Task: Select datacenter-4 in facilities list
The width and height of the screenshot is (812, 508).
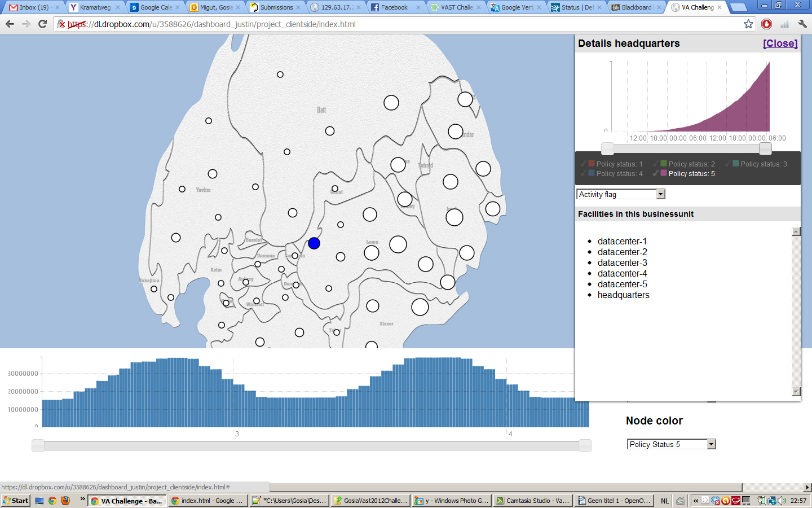Action: (x=622, y=273)
